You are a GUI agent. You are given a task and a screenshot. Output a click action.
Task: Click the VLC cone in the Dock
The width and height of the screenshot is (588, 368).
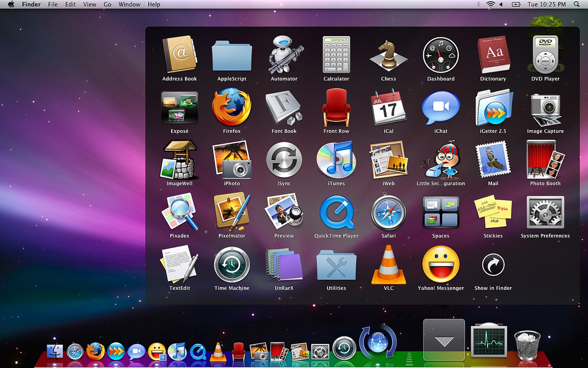pos(218,352)
